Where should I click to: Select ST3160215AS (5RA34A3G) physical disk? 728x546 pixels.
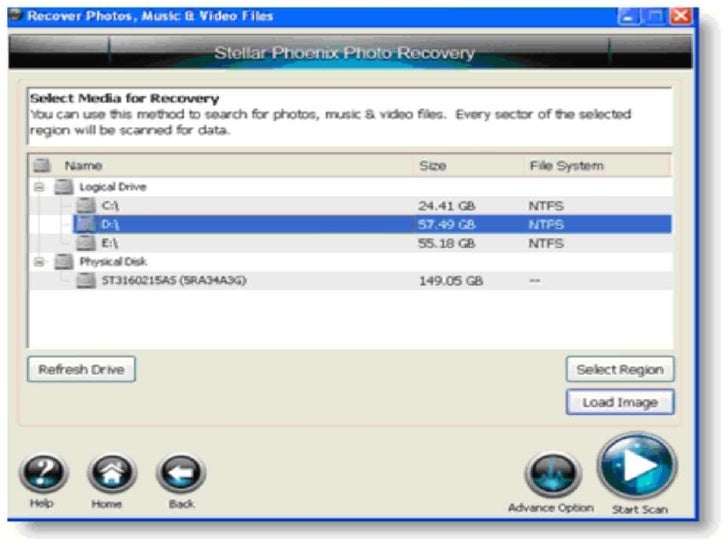click(351, 280)
